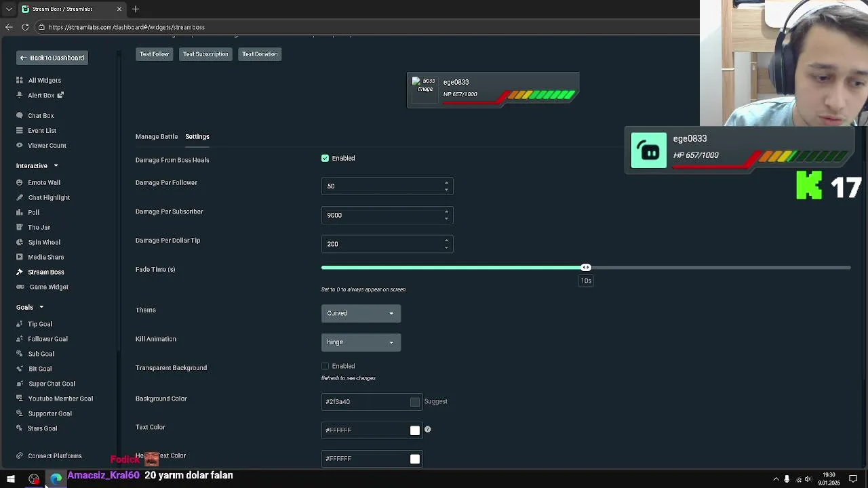
Task: Select Stream Boss sidebar icon
Action: (x=20, y=272)
